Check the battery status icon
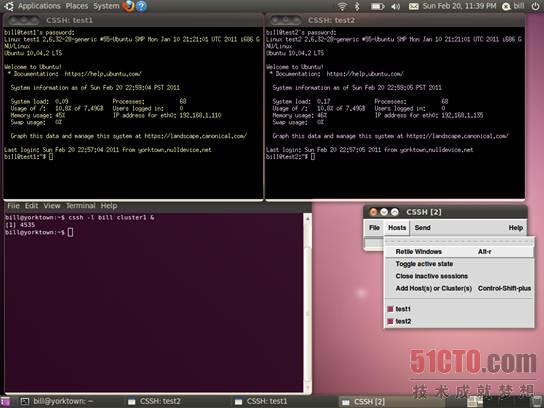 tap(377, 6)
